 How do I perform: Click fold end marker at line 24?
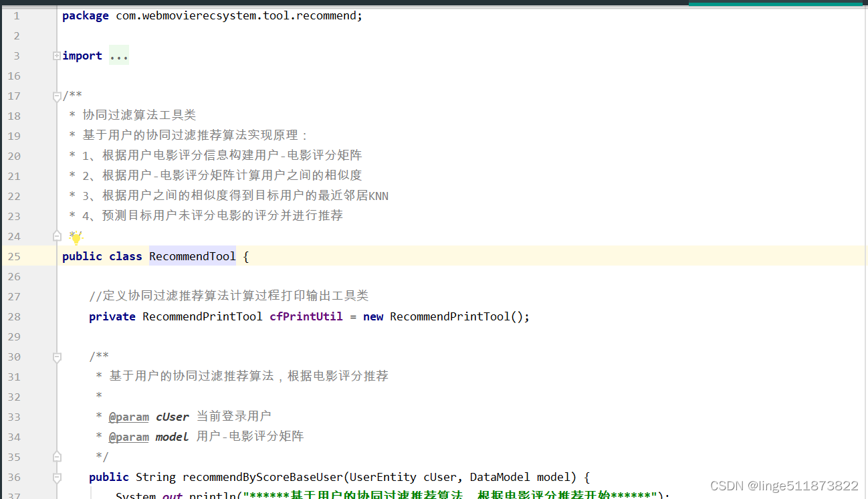point(57,236)
